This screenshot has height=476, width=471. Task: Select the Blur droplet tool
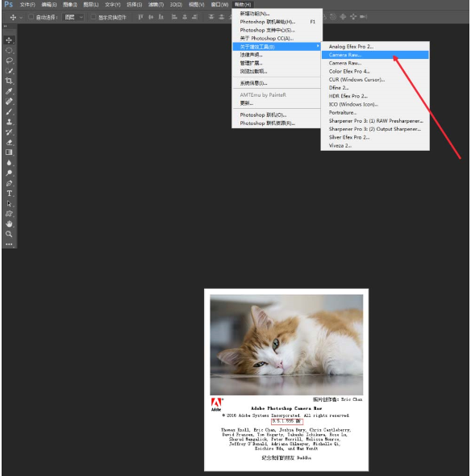pos(9,163)
